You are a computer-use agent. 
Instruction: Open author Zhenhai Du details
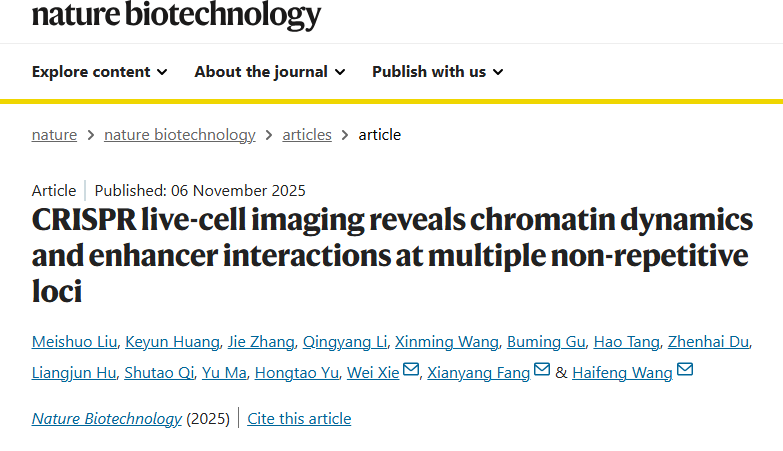coord(708,342)
